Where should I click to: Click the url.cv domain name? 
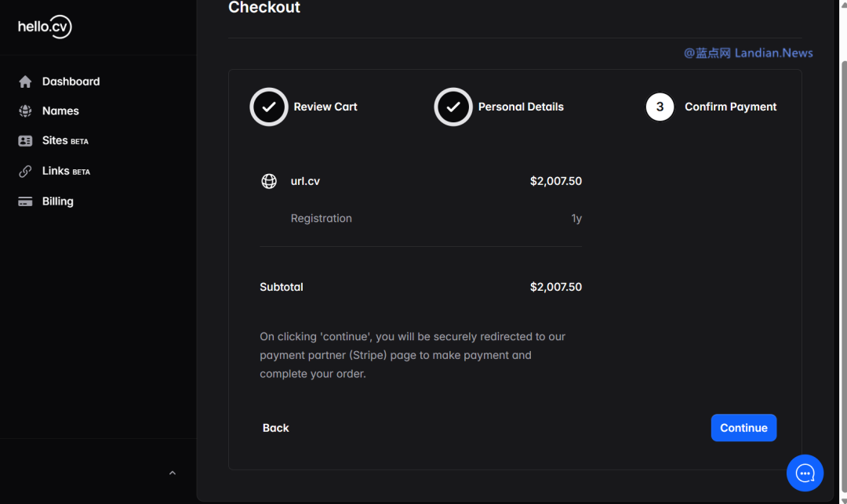(x=305, y=181)
